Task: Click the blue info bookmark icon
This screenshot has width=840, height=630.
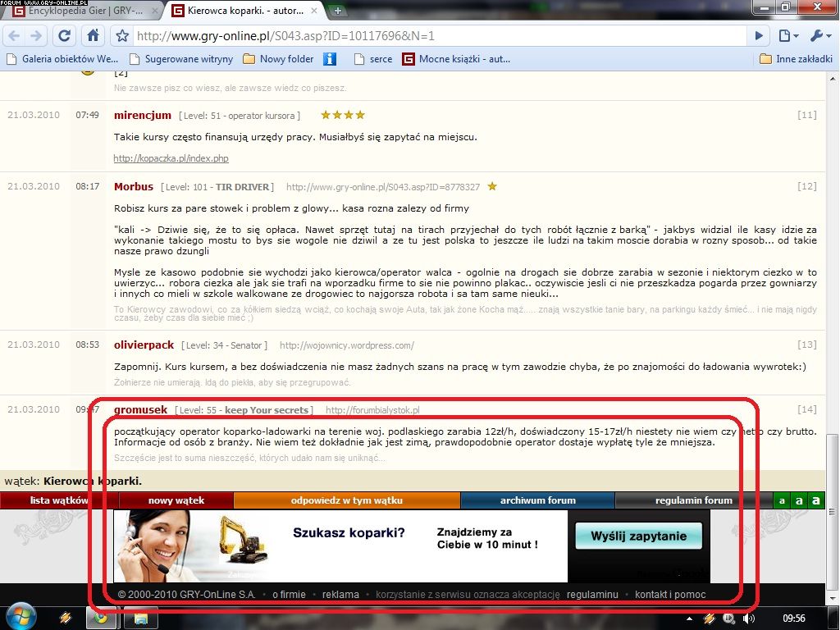Action: [330, 59]
